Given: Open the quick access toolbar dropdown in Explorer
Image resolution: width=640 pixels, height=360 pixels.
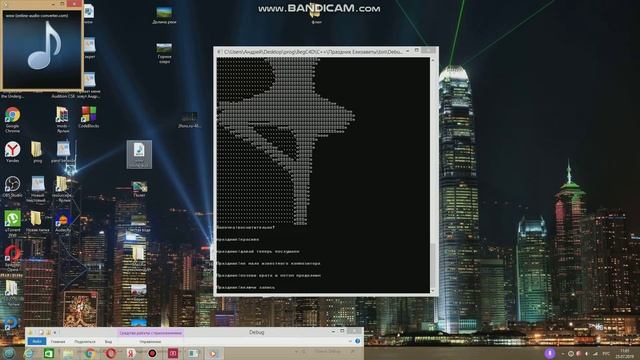Looking at the screenshot, I should click(x=55, y=333).
